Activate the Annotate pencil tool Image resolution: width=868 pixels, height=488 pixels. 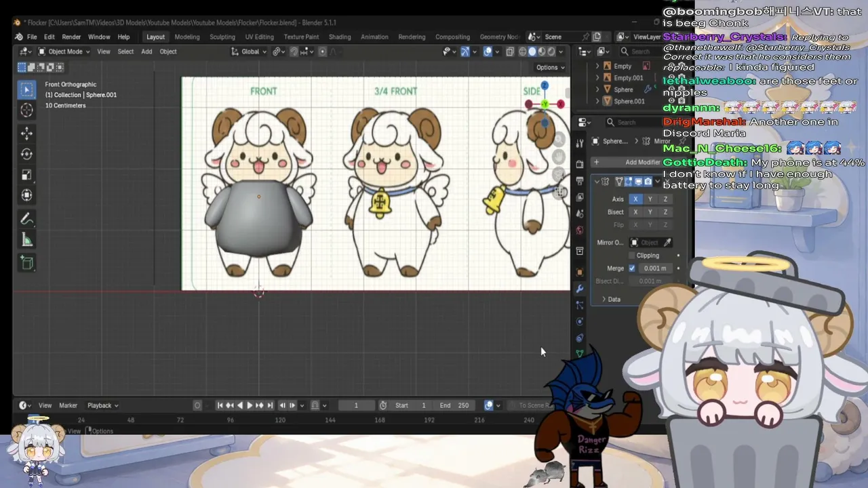[26, 219]
